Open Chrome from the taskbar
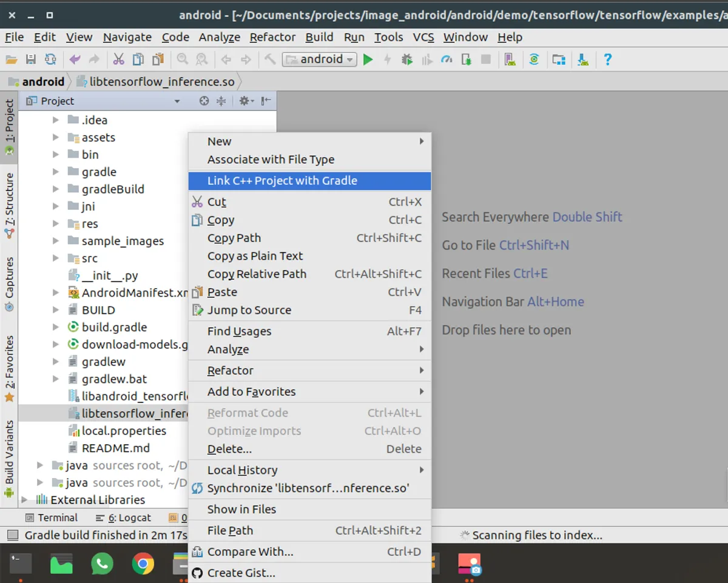This screenshot has width=728, height=583. pos(143,564)
